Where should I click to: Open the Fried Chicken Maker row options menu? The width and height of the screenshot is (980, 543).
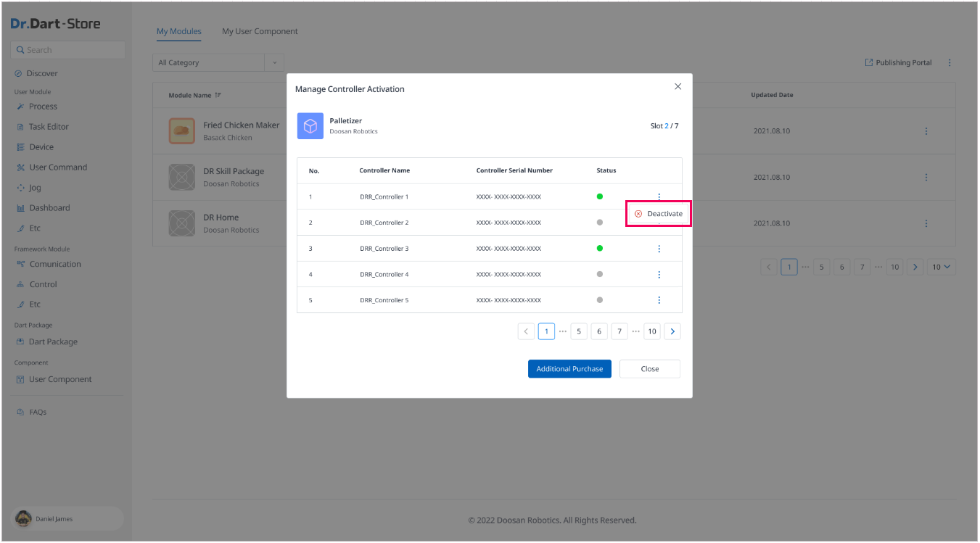926,131
